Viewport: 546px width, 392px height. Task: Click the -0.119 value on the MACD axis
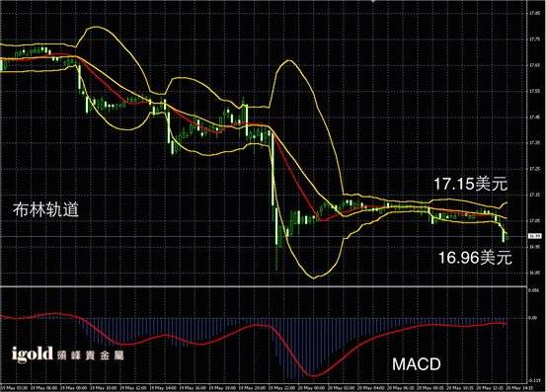click(534, 380)
